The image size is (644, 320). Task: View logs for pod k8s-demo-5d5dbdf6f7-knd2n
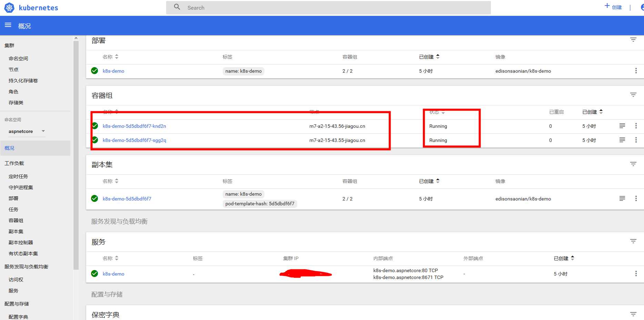622,126
